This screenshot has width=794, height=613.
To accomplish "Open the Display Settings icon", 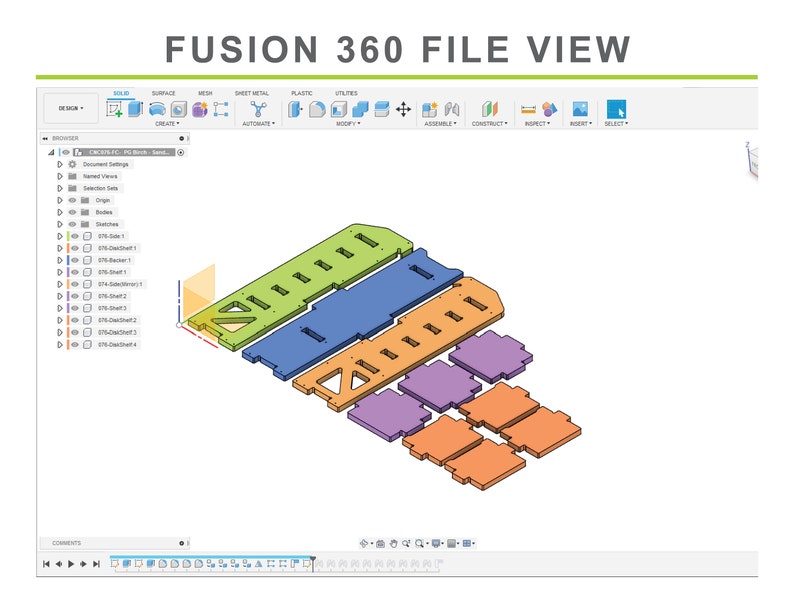I will (435, 543).
